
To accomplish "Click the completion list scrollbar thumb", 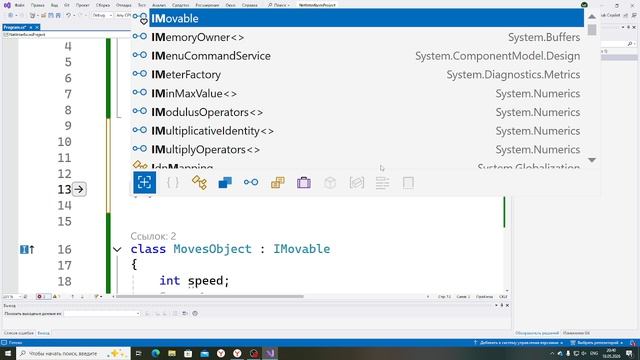I will coord(592,30).
